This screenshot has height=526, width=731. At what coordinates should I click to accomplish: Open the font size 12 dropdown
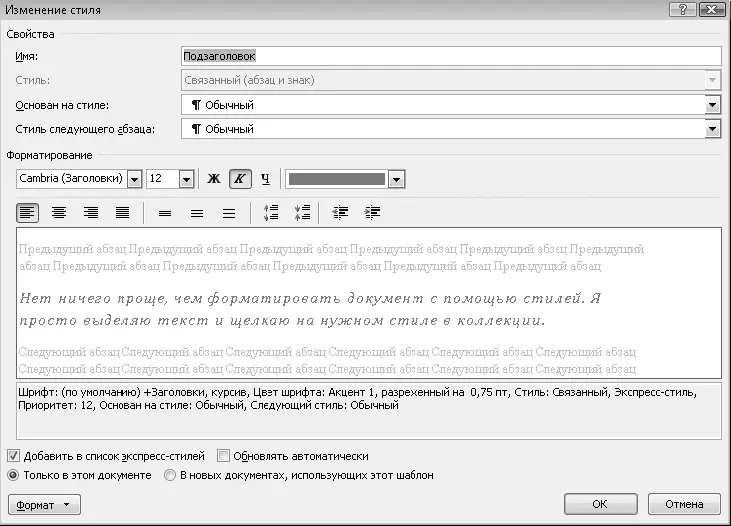pyautogui.click(x=186, y=179)
